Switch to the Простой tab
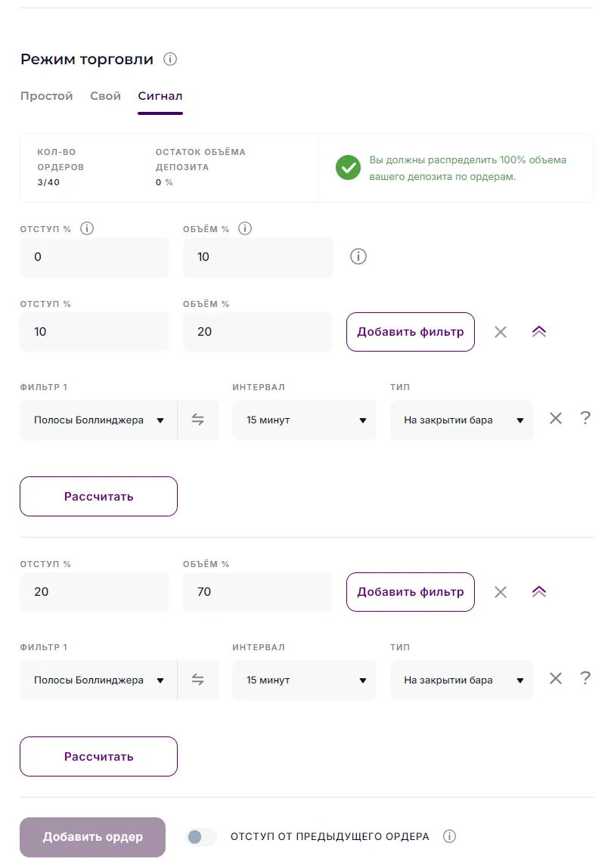The height and width of the screenshot is (868, 614). tap(46, 95)
